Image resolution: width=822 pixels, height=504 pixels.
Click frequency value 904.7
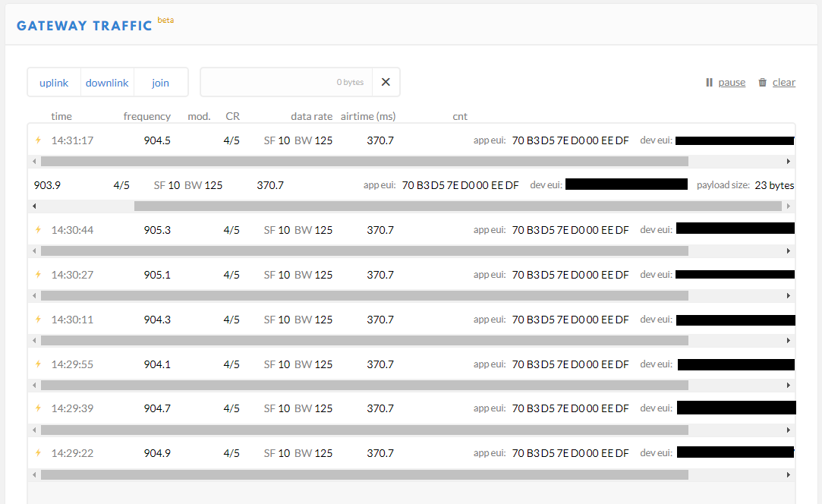tap(157, 408)
